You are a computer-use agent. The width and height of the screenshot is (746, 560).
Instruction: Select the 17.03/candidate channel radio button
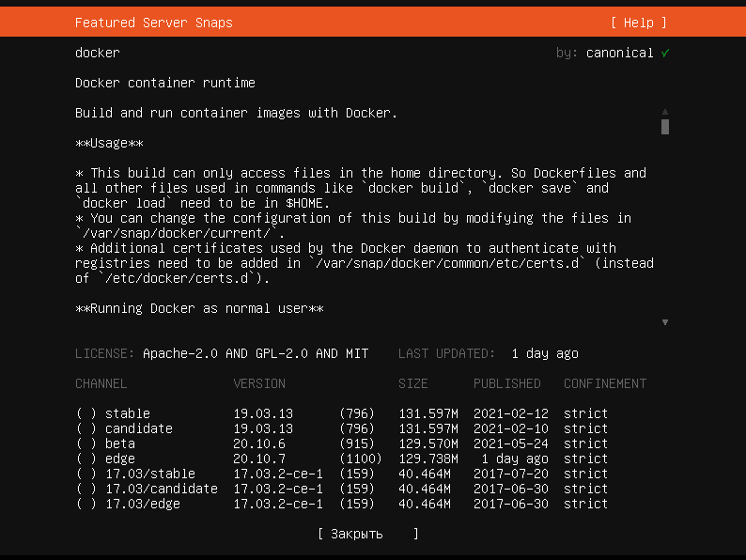coord(86,489)
